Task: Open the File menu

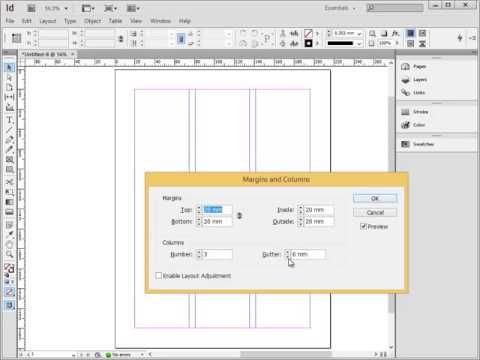Action: tap(10, 21)
